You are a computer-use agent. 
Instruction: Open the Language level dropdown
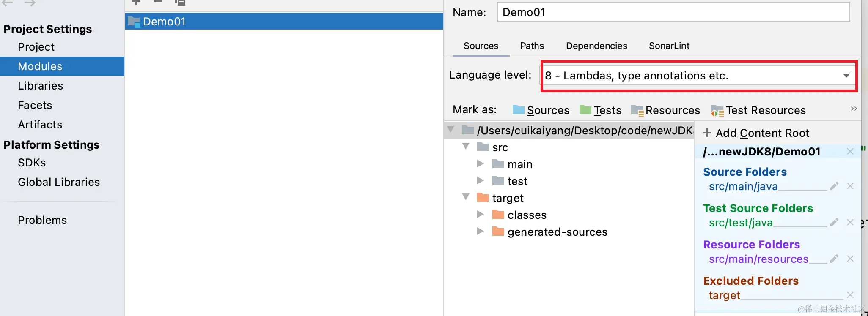coord(699,76)
